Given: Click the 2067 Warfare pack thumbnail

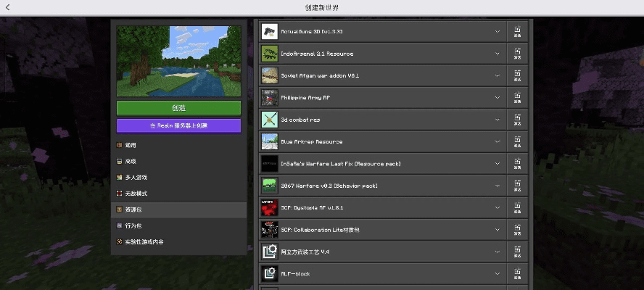Looking at the screenshot, I should (x=270, y=186).
